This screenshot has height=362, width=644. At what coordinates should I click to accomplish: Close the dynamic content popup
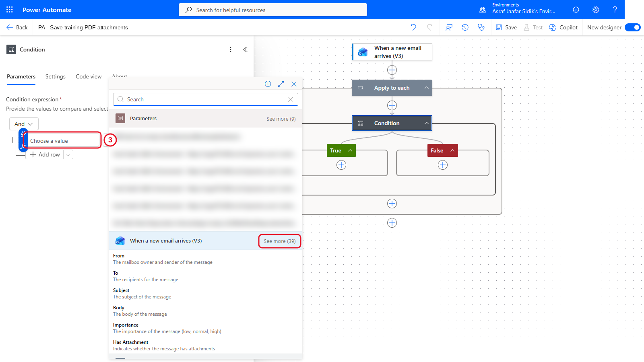294,84
